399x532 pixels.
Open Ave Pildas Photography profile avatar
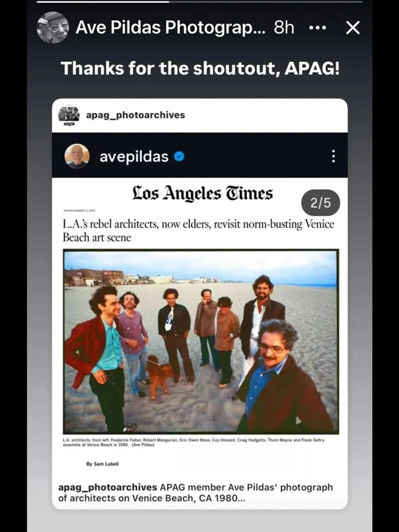pos(53,27)
